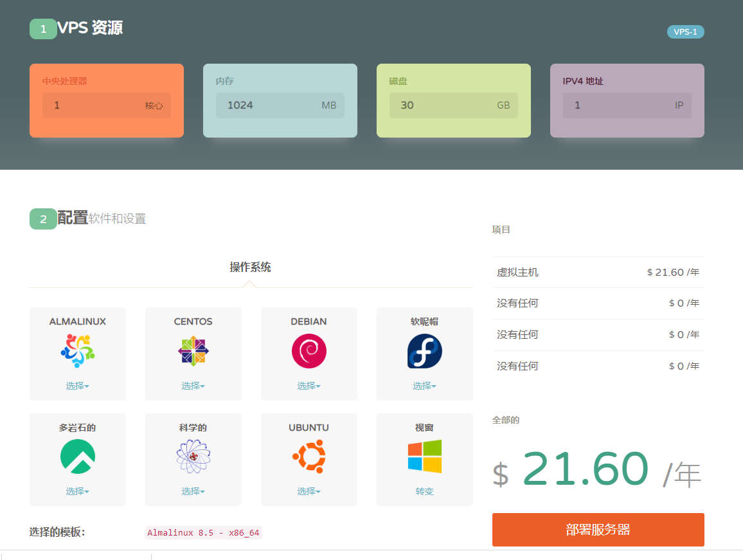
Task: Click the 中央处理器 label
Action: 64,81
